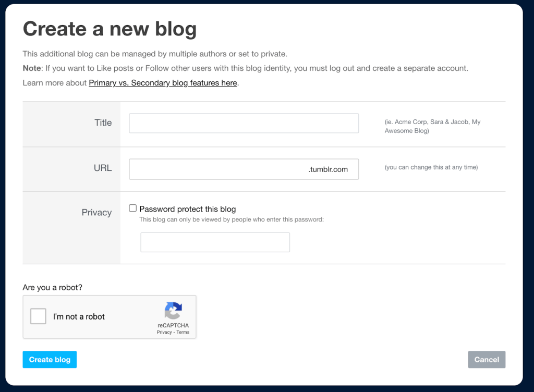Click the "Create a new blog" heading
534x392 pixels.
point(110,29)
